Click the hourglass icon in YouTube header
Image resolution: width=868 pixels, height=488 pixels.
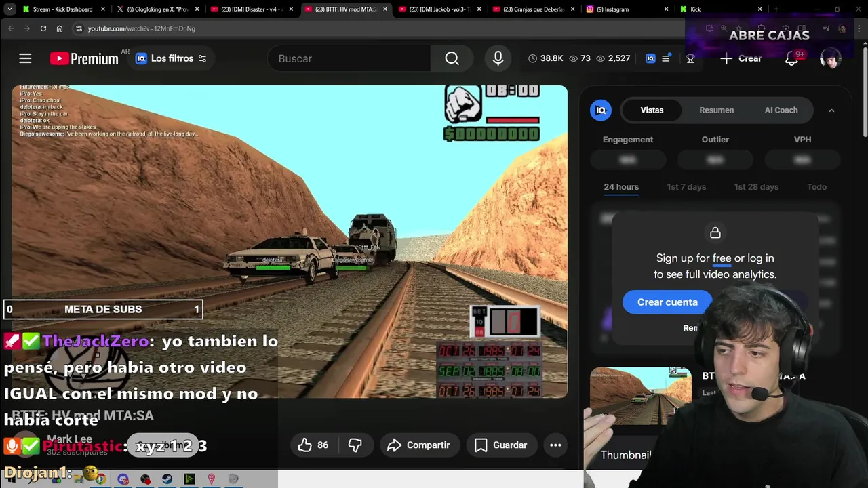pos(690,59)
